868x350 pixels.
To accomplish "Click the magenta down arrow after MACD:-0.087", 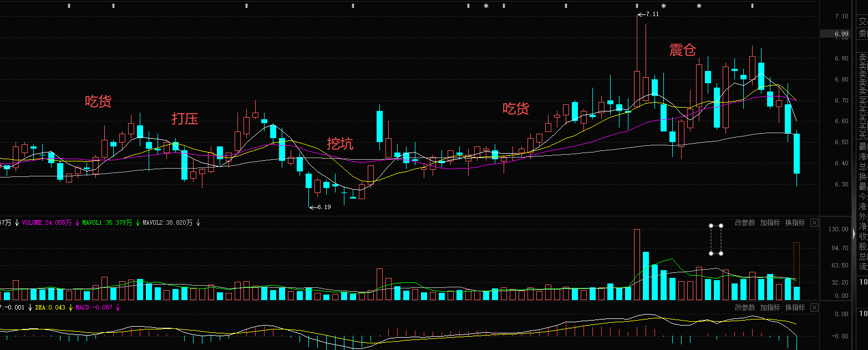I will (118, 307).
